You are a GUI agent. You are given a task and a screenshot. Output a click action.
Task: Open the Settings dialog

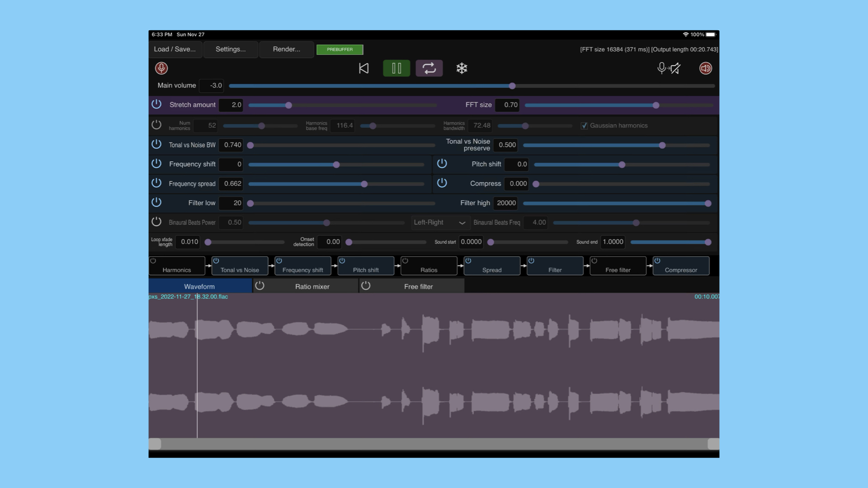[x=231, y=49]
